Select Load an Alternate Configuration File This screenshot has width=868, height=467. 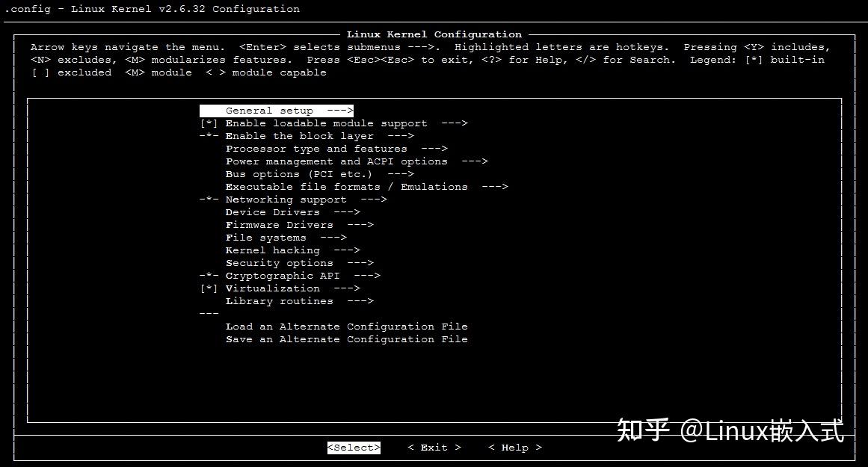click(x=348, y=326)
